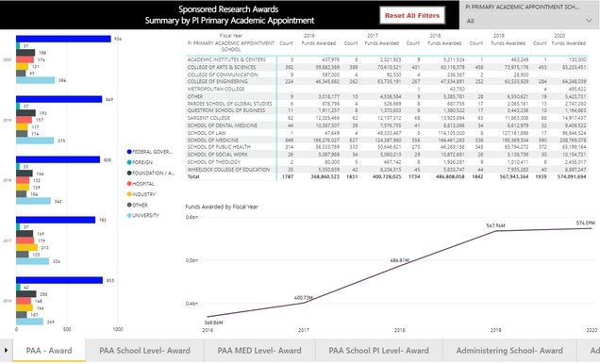Click the Foreign legend marker
The width and height of the screenshot is (600, 364).
pos(129,162)
